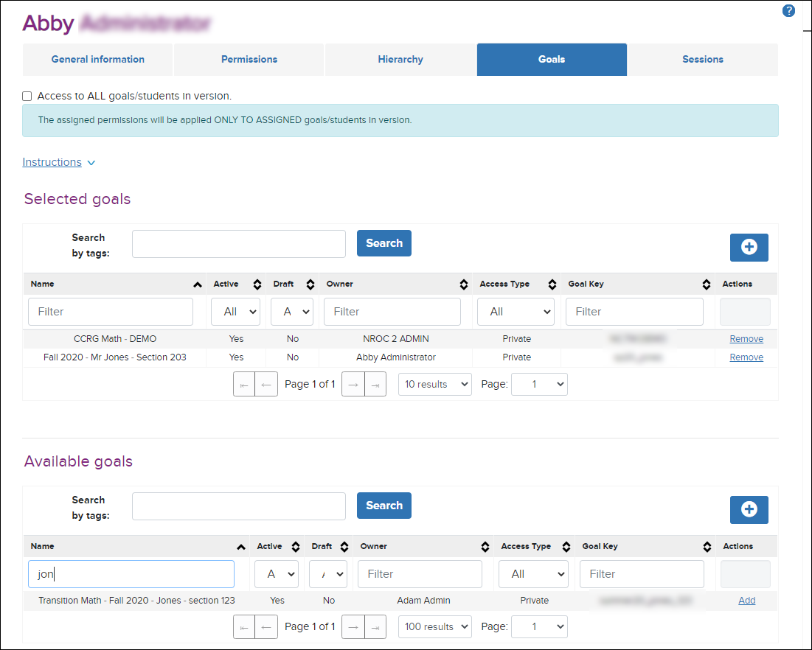Click 'CCRG Math - DEMO' name cell
Screen dimensions: 812x650
115,339
